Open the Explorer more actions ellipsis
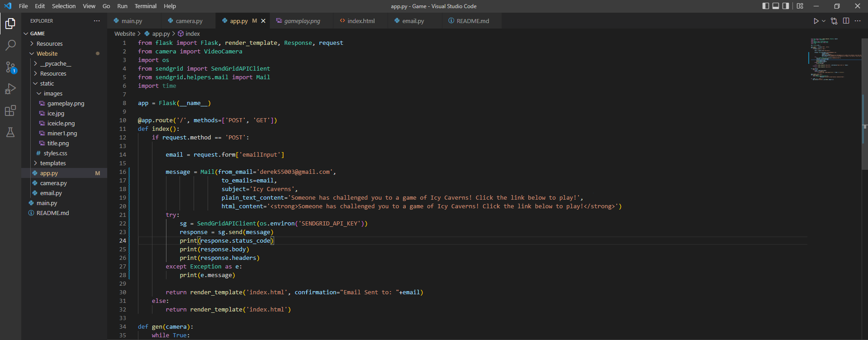Screen dimensions: 868x340 97,21
